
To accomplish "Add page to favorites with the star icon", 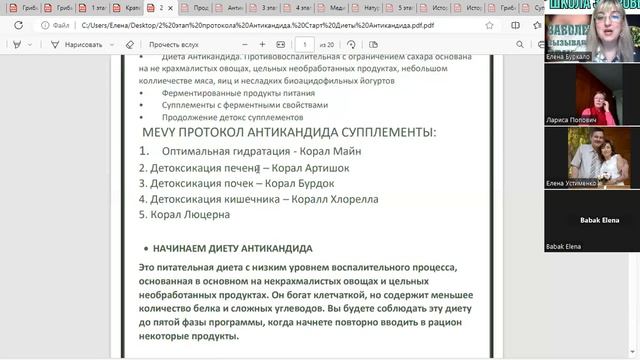I will pyautogui.click(x=489, y=25).
